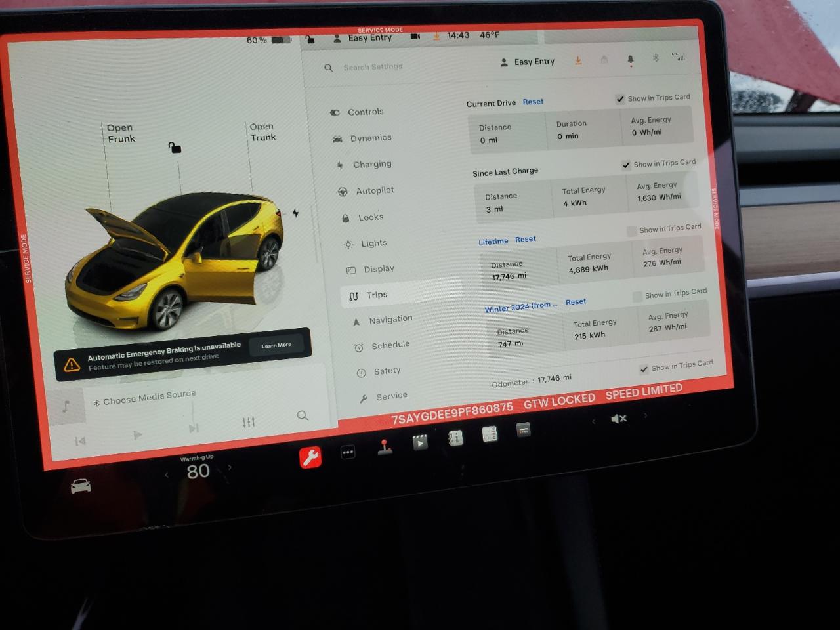Tap the download arrow in top status bar
The width and height of the screenshot is (840, 630).
click(436, 36)
